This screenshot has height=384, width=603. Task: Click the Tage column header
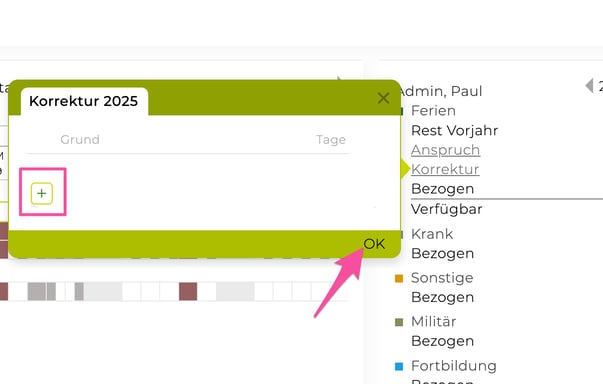pyautogui.click(x=331, y=140)
